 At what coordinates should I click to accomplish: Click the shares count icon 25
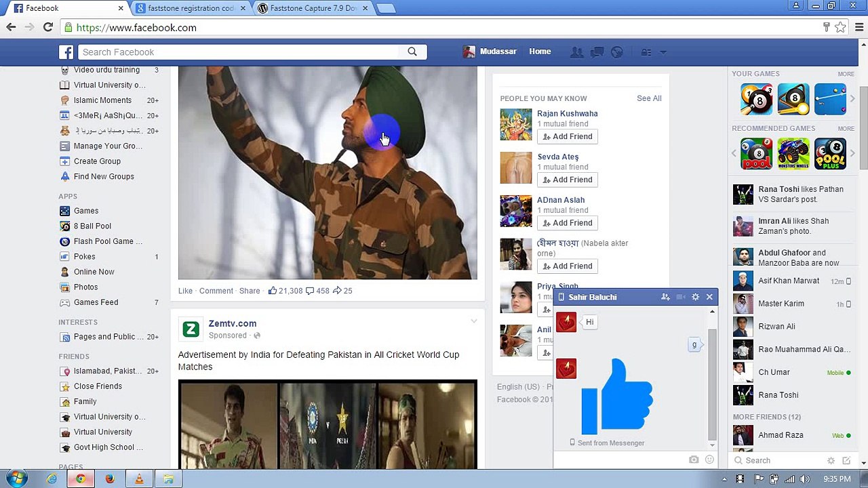point(337,290)
